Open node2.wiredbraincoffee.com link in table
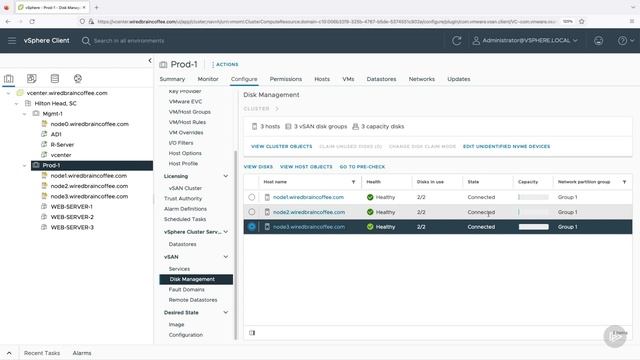This screenshot has height=360, width=640. click(x=309, y=212)
